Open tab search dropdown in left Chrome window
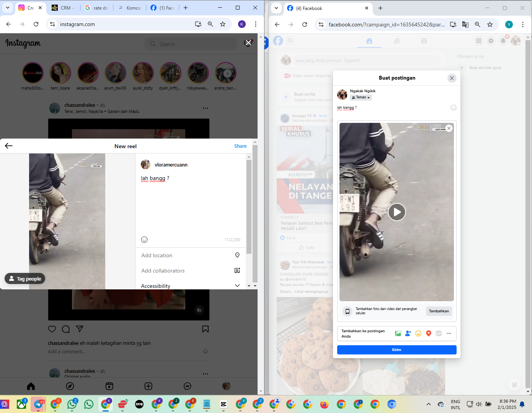This screenshot has height=413, width=532. [x=8, y=8]
